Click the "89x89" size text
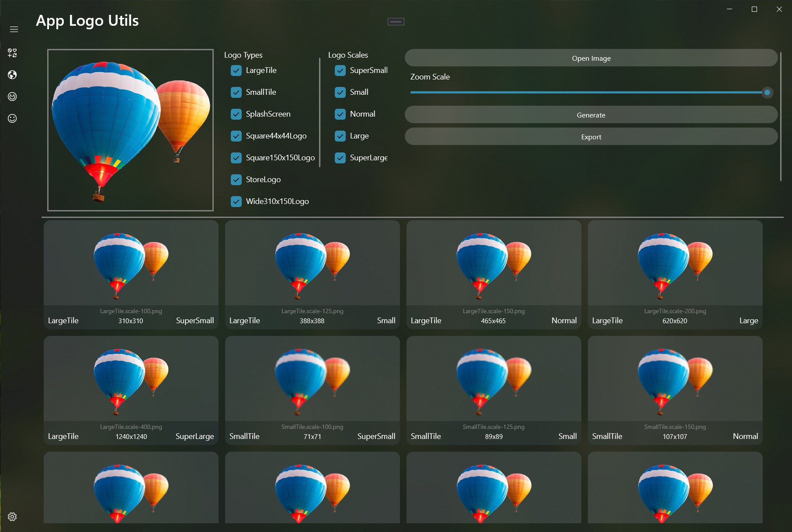Viewport: 792px width, 532px height. 494,436
